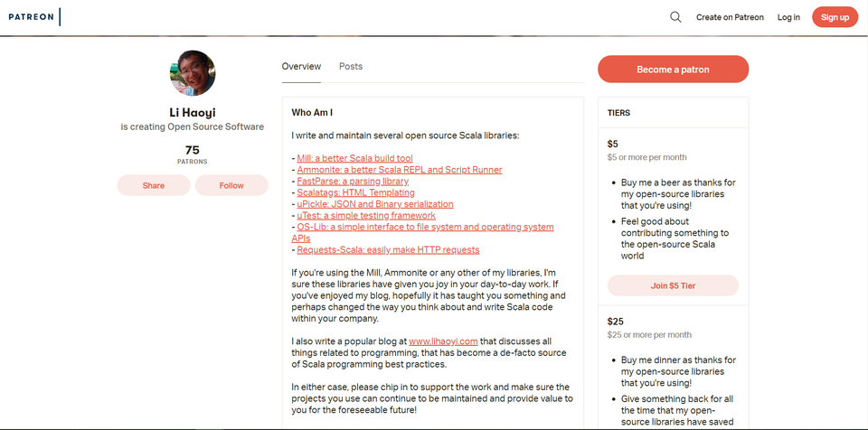Follow Li Haoyi
Screen dimensions: 868x430
tap(231, 185)
